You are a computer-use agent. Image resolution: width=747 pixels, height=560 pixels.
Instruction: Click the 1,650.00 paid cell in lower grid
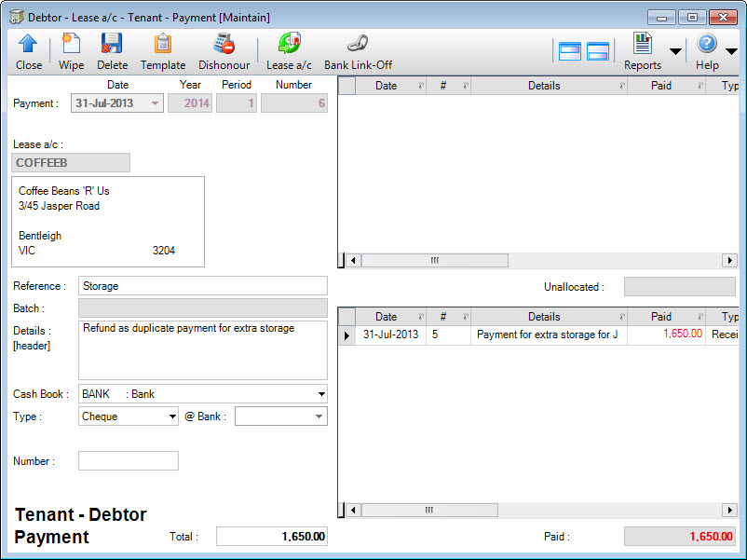coord(666,335)
